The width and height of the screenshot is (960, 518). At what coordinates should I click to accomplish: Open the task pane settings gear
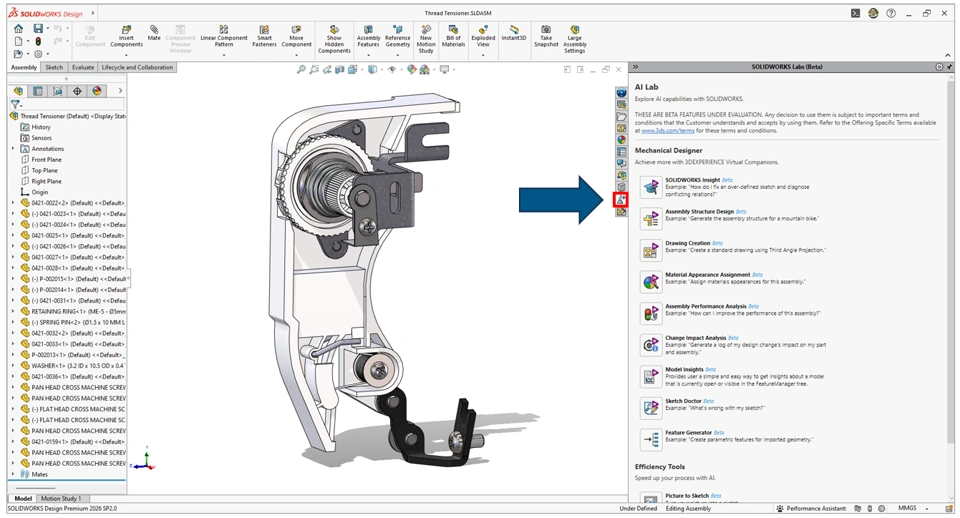click(939, 67)
